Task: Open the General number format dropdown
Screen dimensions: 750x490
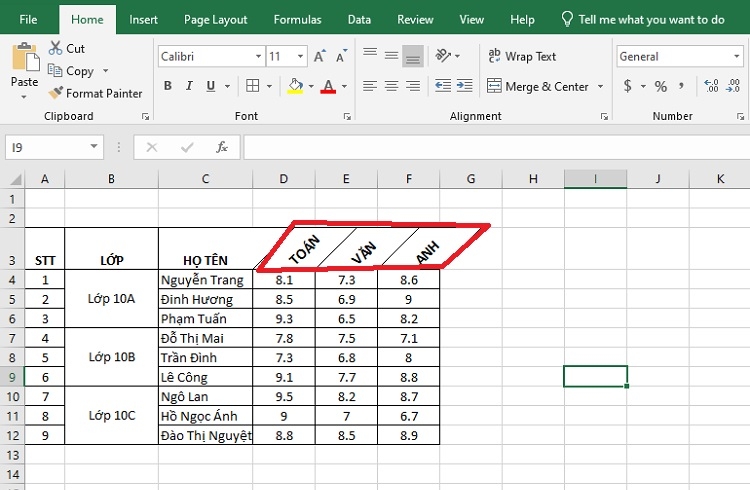Action: tap(737, 56)
